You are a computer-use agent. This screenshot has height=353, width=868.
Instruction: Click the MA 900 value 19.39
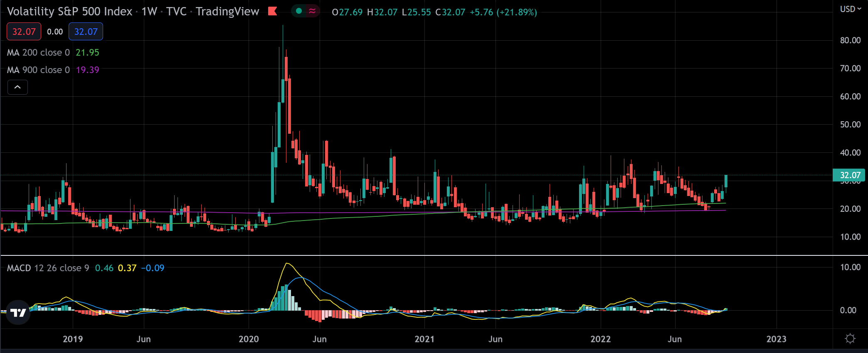pos(87,70)
